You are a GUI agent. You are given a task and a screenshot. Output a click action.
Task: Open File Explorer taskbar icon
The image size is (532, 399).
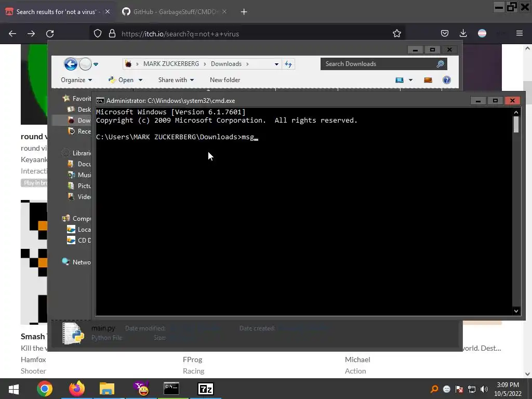tap(107, 389)
